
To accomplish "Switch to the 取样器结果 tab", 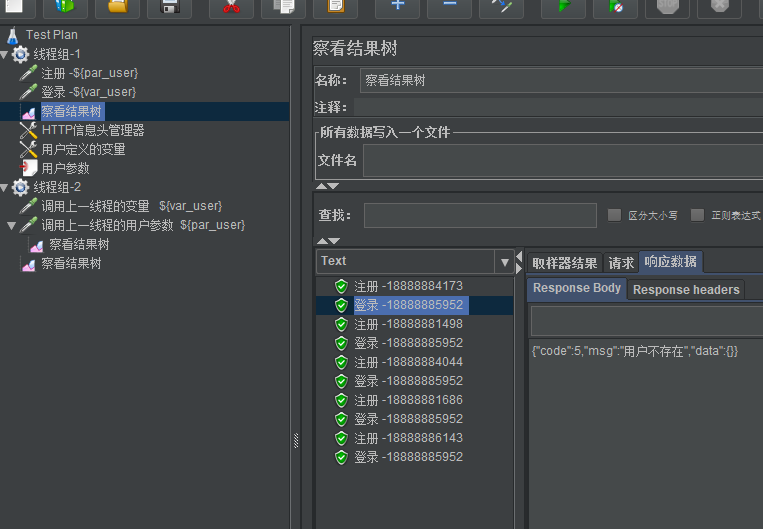I will [564, 263].
